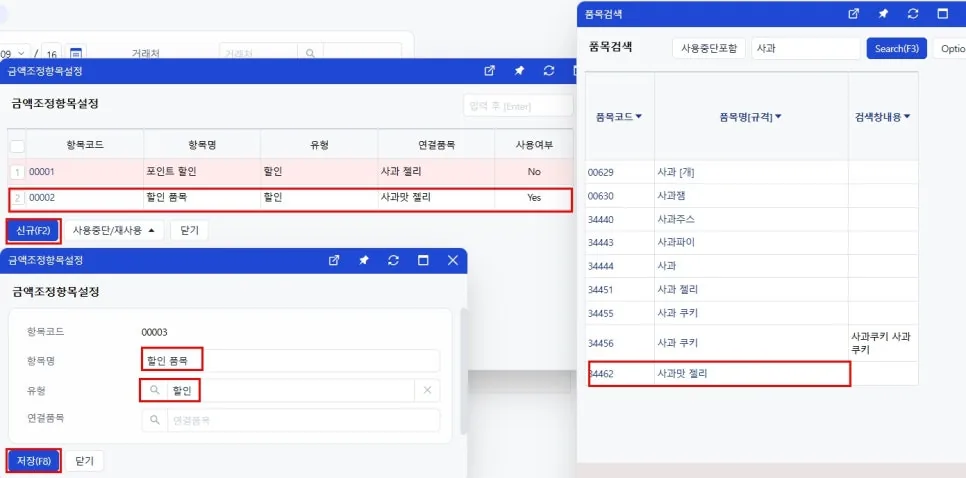Image resolution: width=966 pixels, height=478 pixels.
Task: Clear the 유형 field with X icon
Action: (428, 391)
